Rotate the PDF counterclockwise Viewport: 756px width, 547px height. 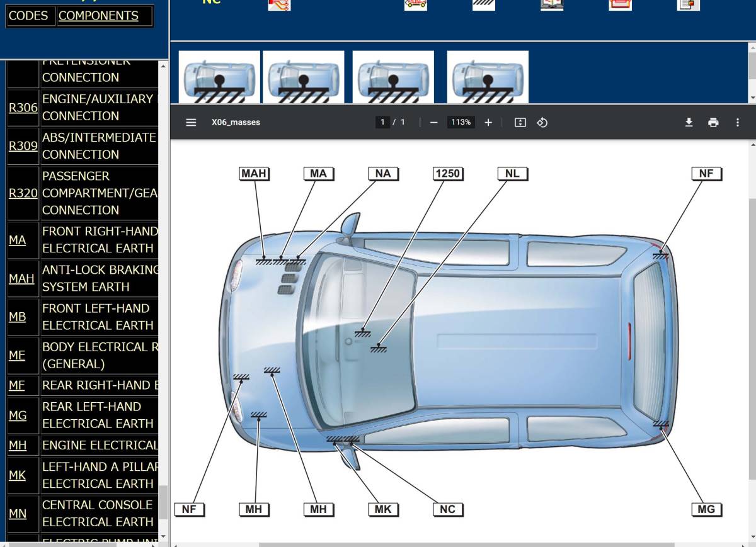542,122
